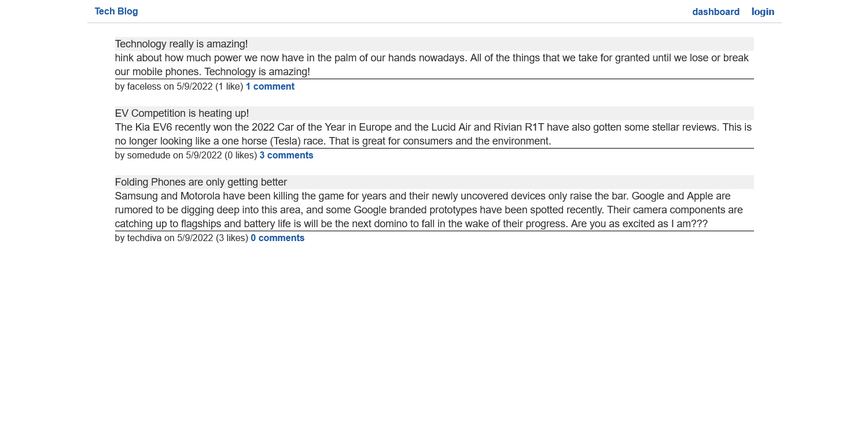Open the "Technology really is amazing!" post title

coord(181,44)
